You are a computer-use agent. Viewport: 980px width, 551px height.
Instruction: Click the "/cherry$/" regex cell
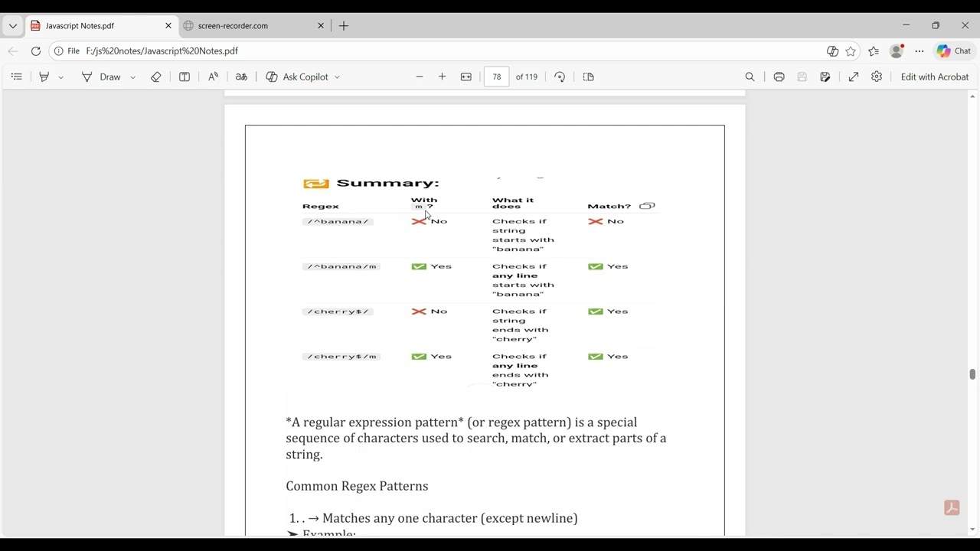click(338, 311)
